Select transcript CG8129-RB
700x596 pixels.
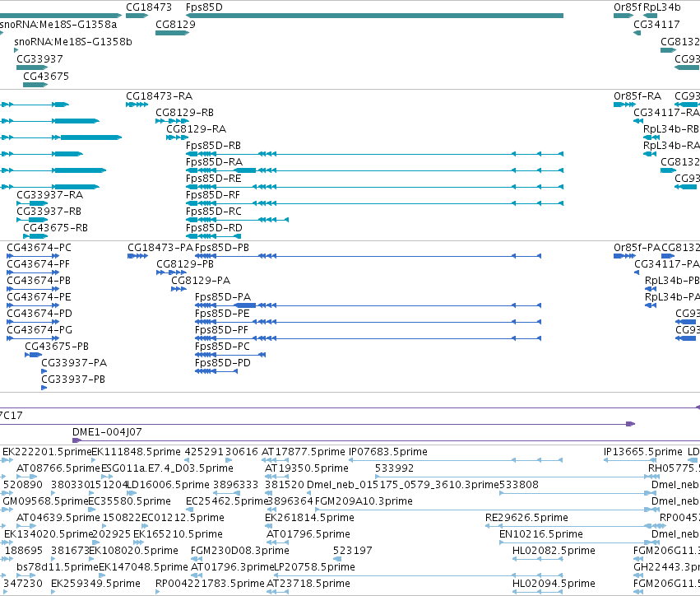click(185, 113)
